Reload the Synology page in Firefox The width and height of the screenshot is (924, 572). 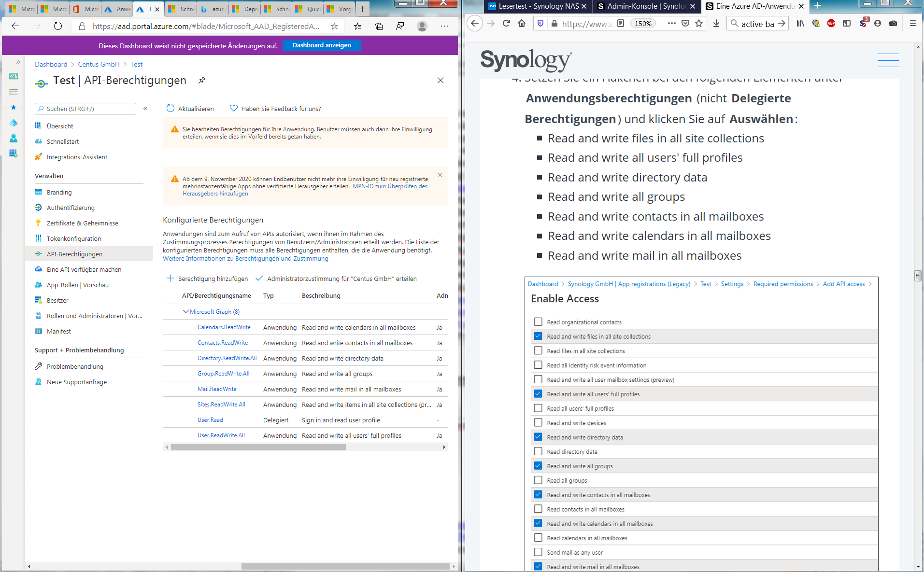click(x=506, y=23)
